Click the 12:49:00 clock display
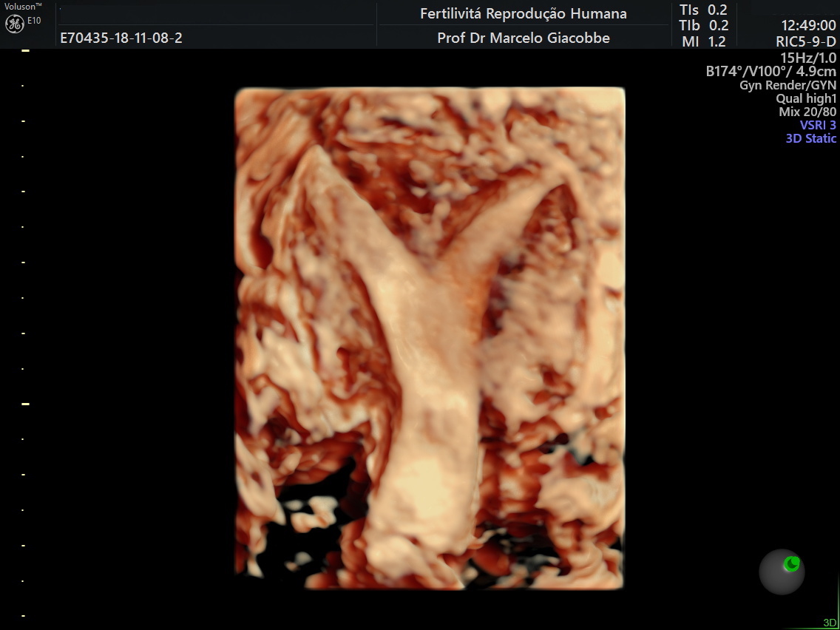This screenshot has width=840, height=630. point(808,26)
